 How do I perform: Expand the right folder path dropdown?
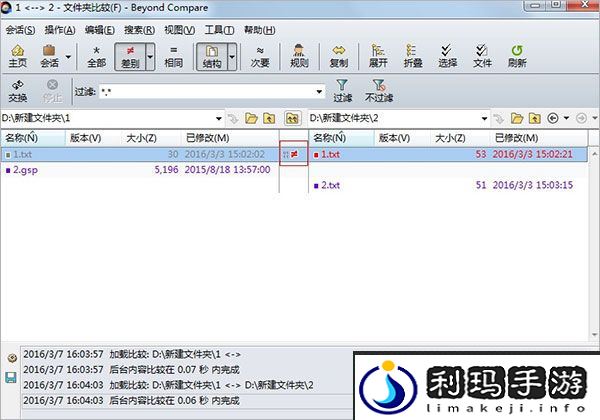click(484, 119)
